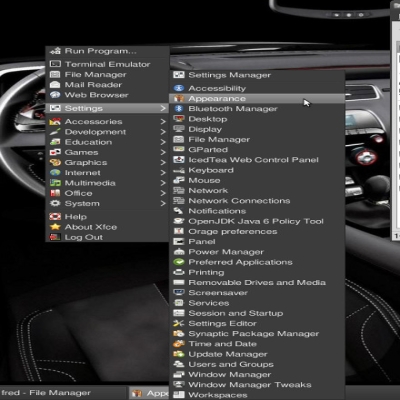Open File Manager settings in submenu
Viewport: 400px width, 400px height.
257,139
